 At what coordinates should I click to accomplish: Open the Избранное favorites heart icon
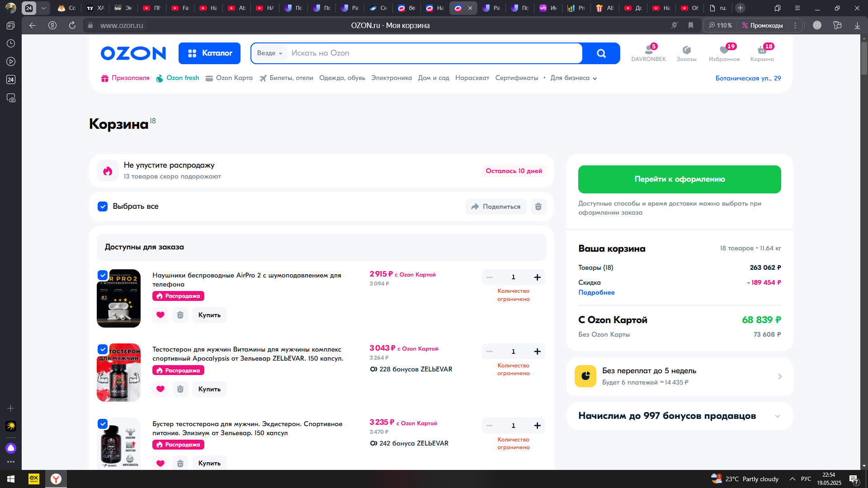[x=724, y=53]
